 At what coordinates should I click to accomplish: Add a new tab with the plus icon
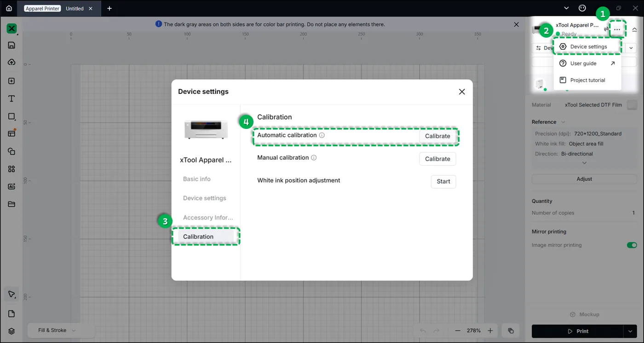[x=109, y=8]
